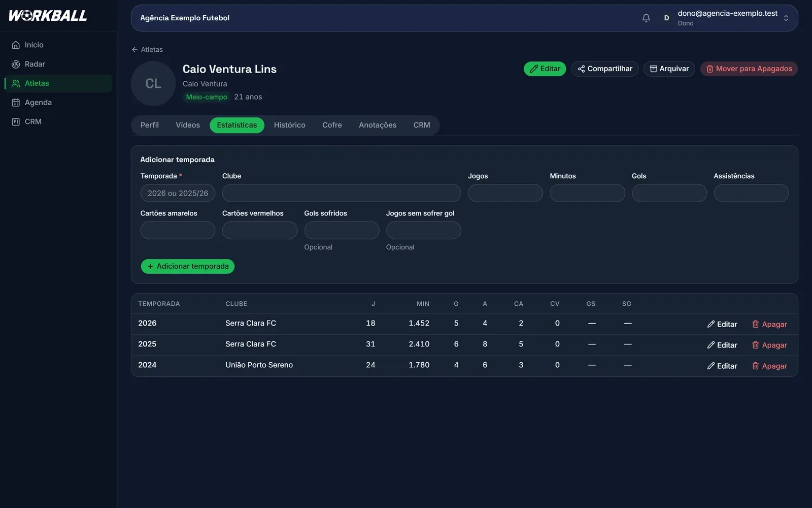Image resolution: width=812 pixels, height=508 pixels.
Task: Delete the 2024 season row
Action: click(x=769, y=366)
